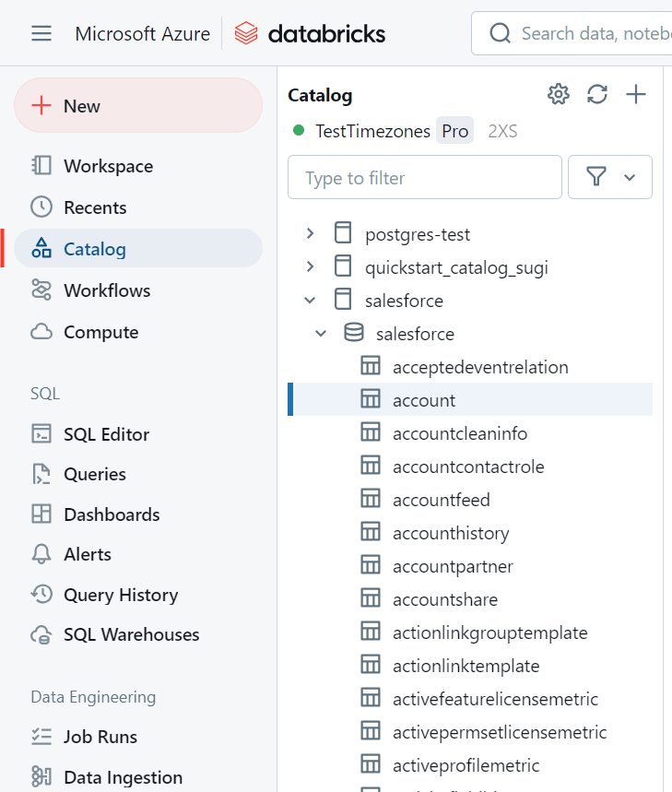Open Catalog settings gear icon
This screenshot has width=672, height=792.
pos(558,94)
